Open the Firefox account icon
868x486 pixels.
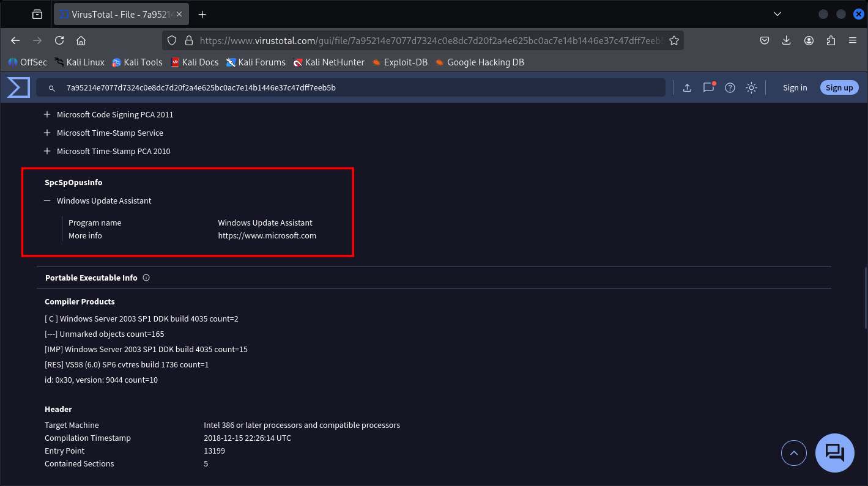[809, 40]
